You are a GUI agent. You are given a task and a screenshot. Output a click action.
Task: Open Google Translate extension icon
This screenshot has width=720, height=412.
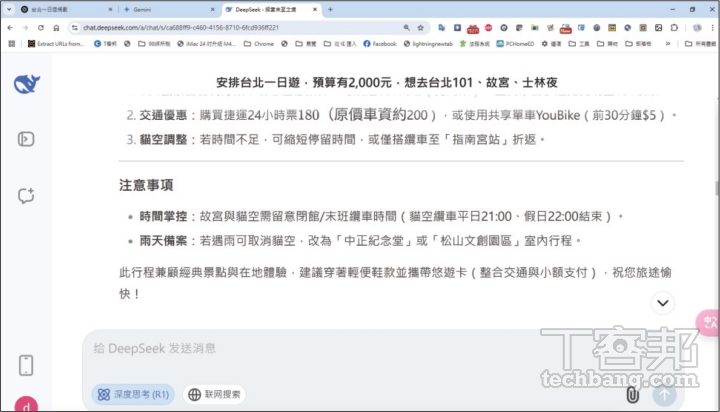click(x=442, y=28)
